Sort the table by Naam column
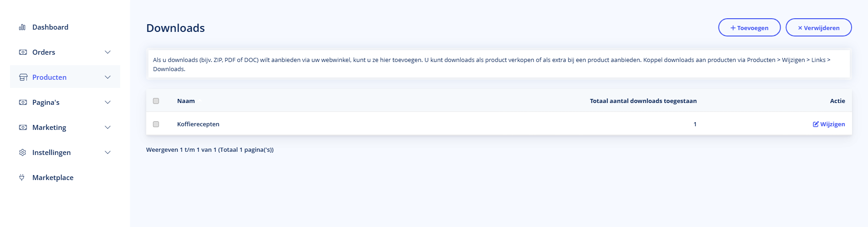The height and width of the screenshot is (227, 868). 186,101
